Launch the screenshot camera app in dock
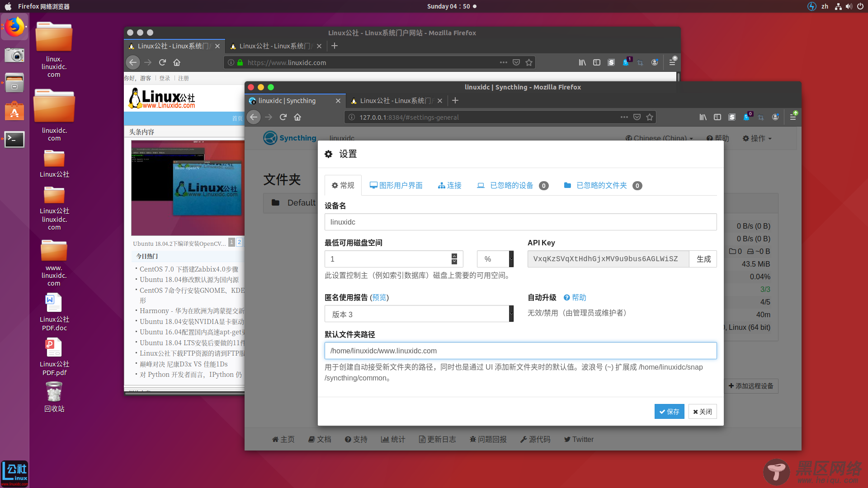868x488 pixels. click(x=14, y=56)
